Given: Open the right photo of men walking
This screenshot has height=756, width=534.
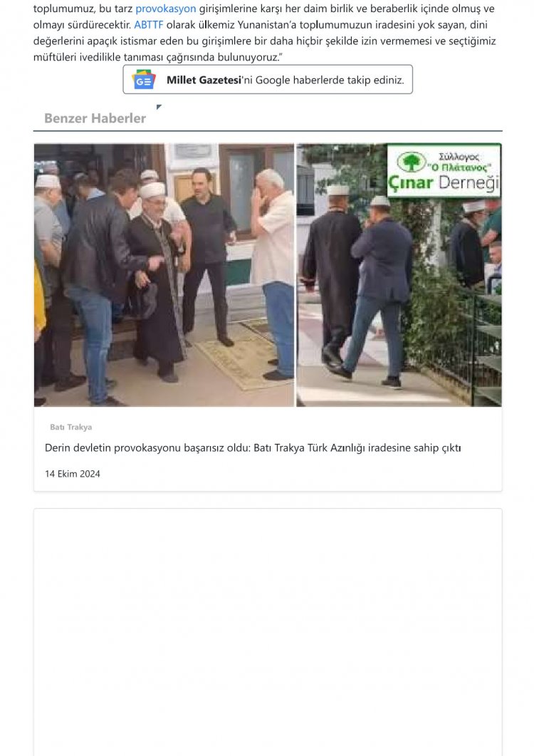Looking at the screenshot, I should pos(399,275).
